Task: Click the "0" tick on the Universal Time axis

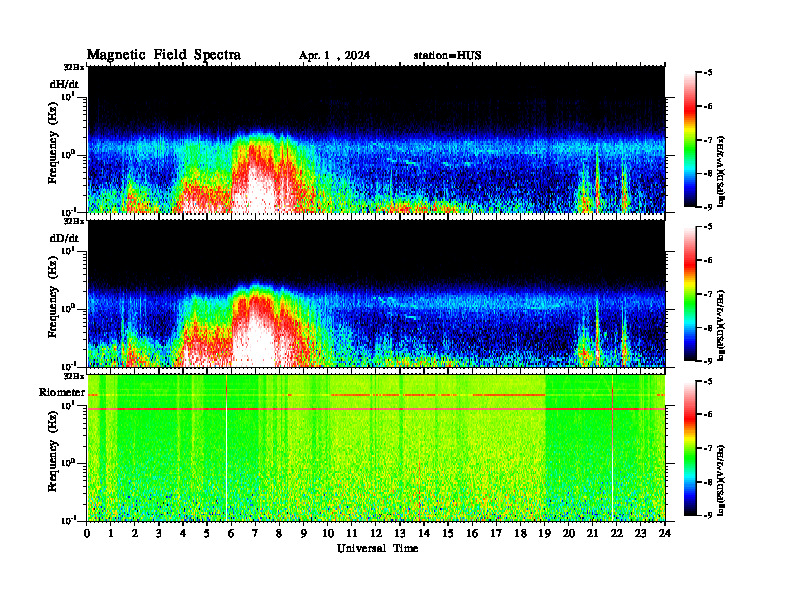Action: tap(87, 533)
